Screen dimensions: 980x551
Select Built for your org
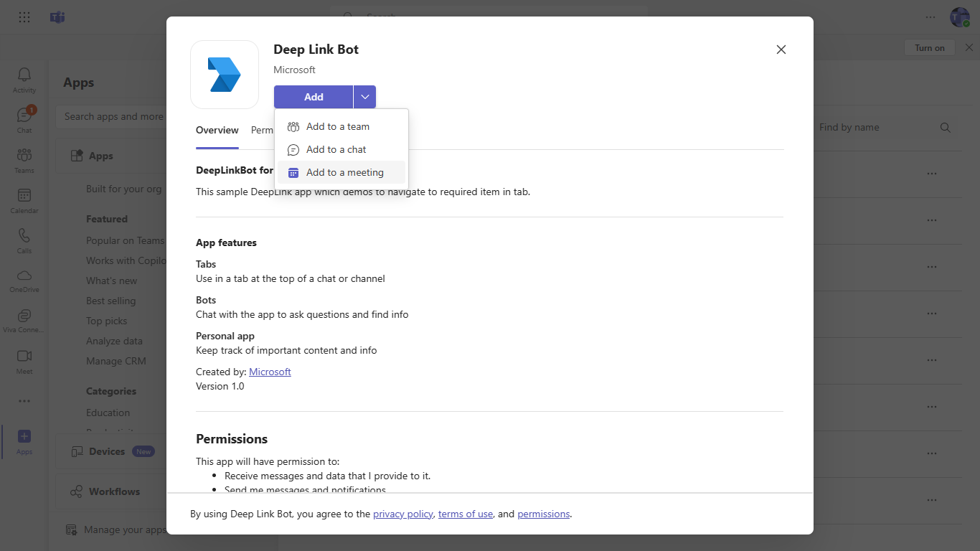(x=124, y=189)
